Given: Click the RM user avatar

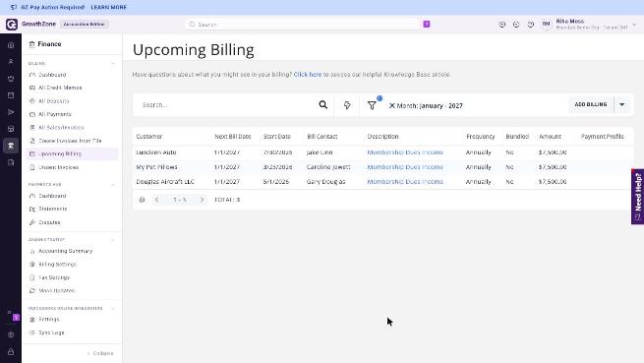Looking at the screenshot, I should [546, 25].
